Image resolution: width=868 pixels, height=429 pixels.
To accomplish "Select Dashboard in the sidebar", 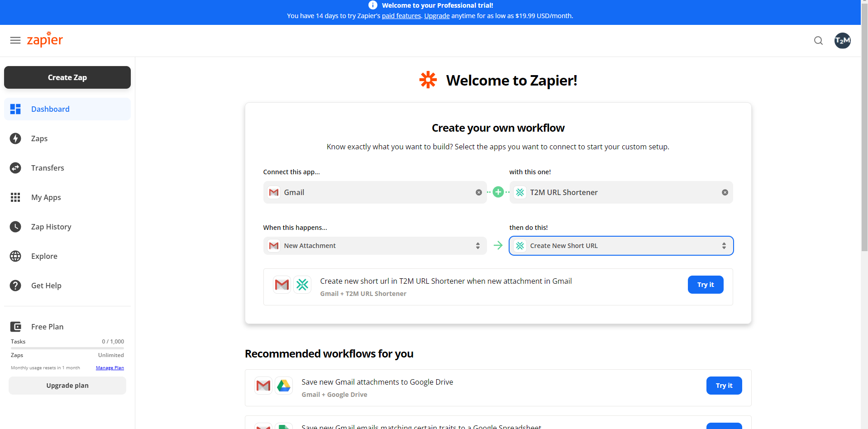I will coord(50,109).
